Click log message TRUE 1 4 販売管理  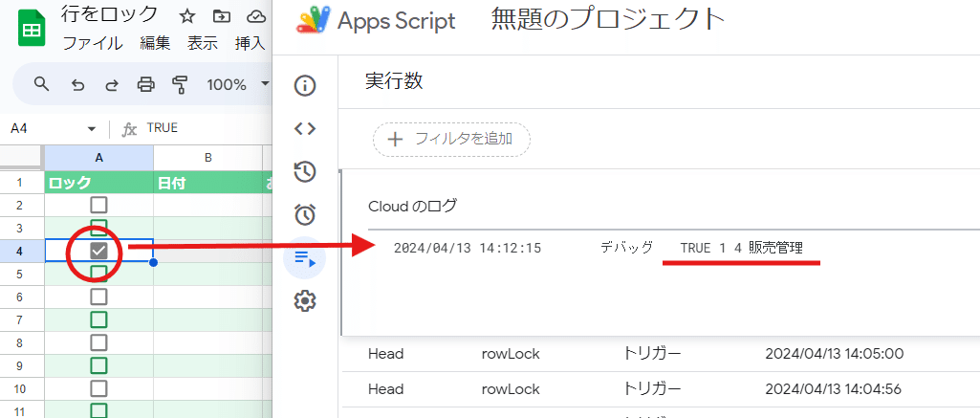(x=741, y=248)
